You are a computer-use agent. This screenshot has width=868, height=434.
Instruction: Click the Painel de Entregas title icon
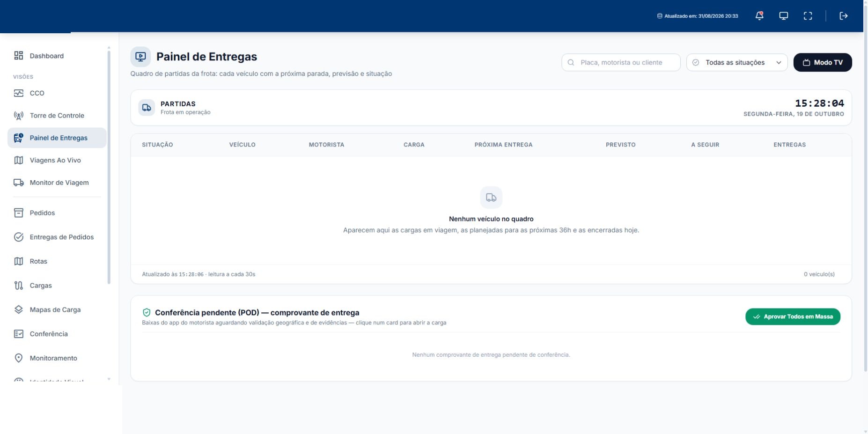(x=140, y=57)
